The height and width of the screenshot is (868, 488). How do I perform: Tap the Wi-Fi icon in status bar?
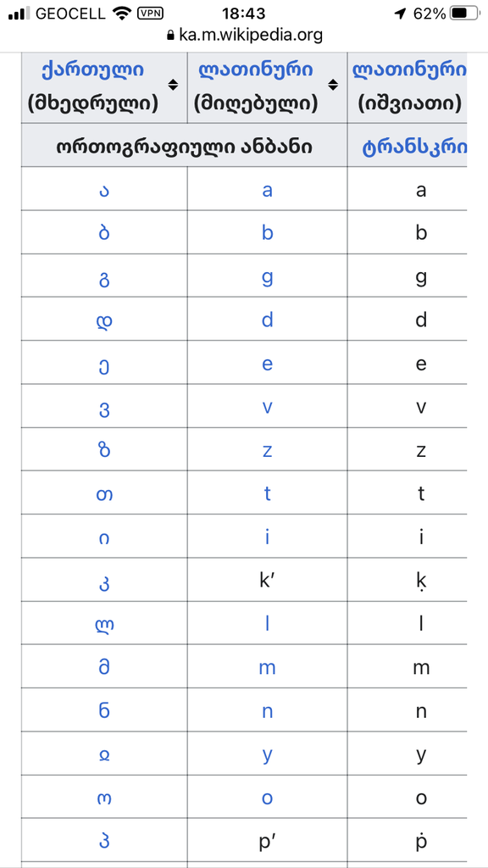(x=120, y=13)
